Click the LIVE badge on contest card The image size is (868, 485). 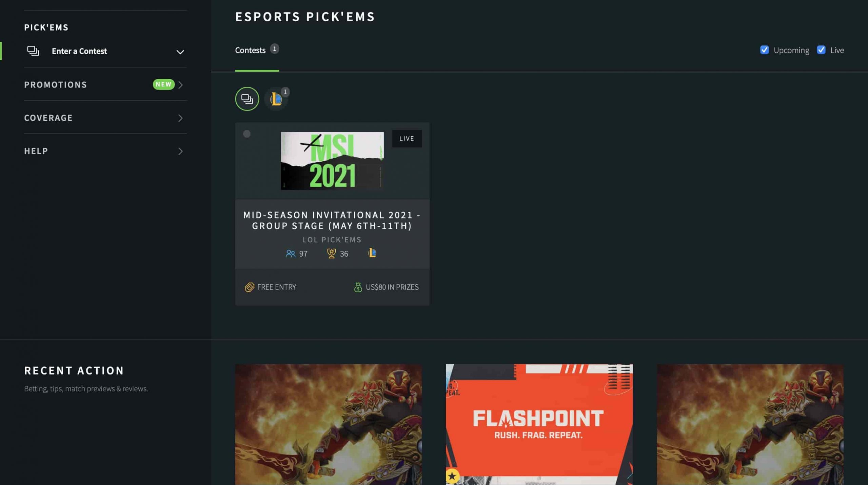(407, 138)
